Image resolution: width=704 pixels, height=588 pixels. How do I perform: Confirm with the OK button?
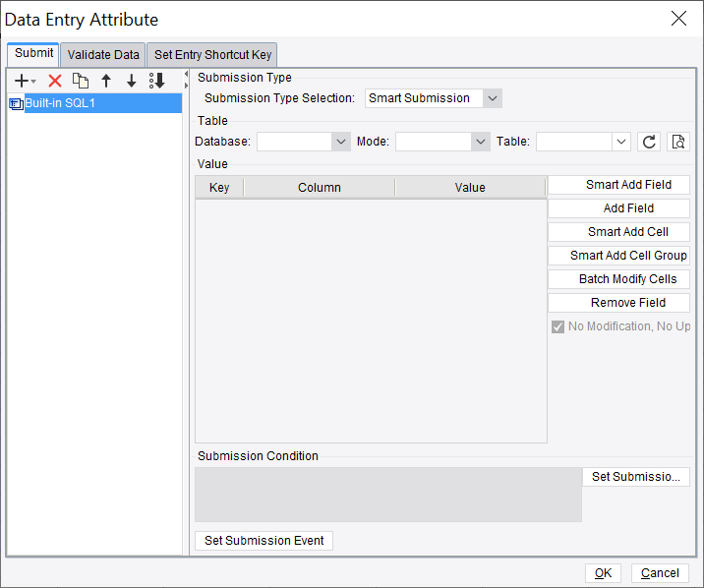click(603, 573)
